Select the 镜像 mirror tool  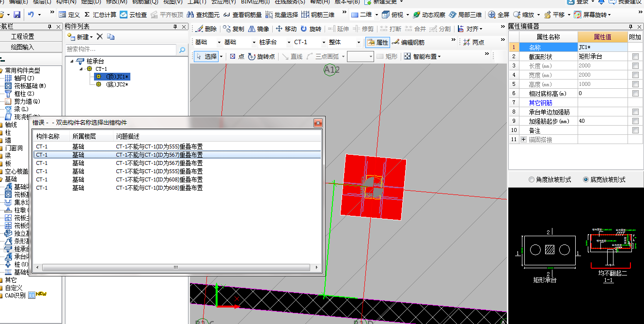258,29
